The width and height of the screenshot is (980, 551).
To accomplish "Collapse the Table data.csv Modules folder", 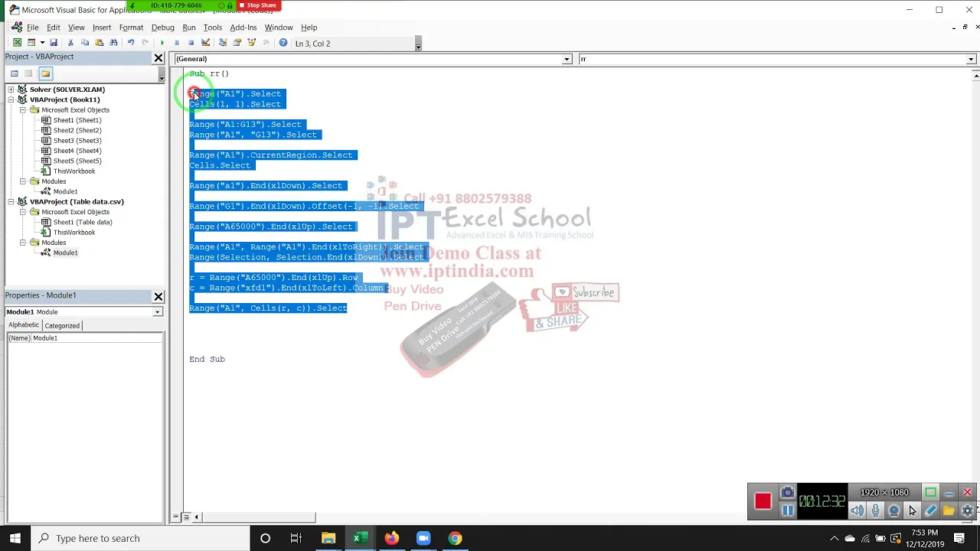I will 23,243.
